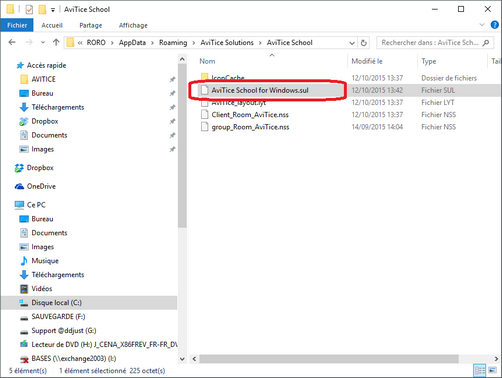Screen dimensions: 502x378
Task: Expand the ribbon with the chevron
Action: 482,25
